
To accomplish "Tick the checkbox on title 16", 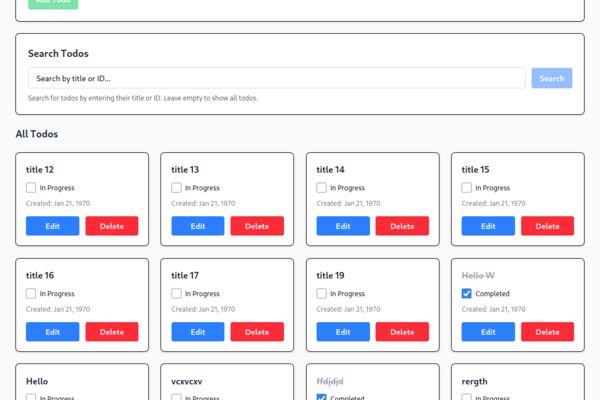I will coord(31,294).
